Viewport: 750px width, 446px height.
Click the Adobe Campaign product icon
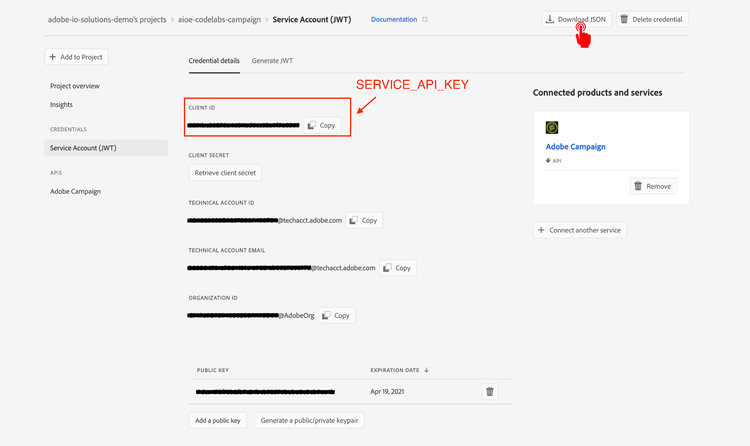pyautogui.click(x=552, y=128)
